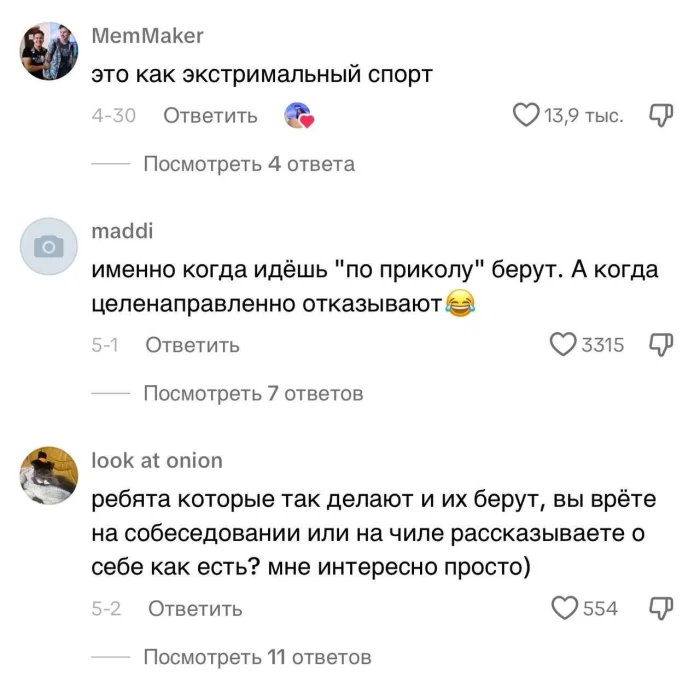Open the maddi username link

pos(122,231)
